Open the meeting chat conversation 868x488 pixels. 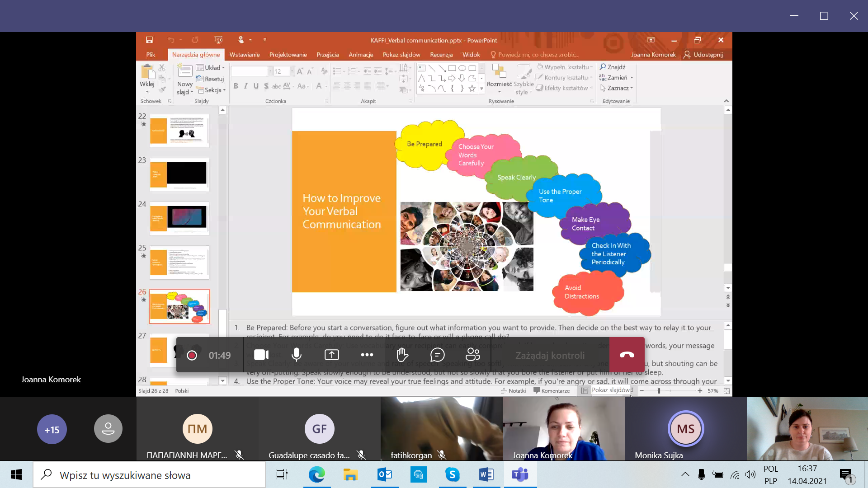coord(438,355)
